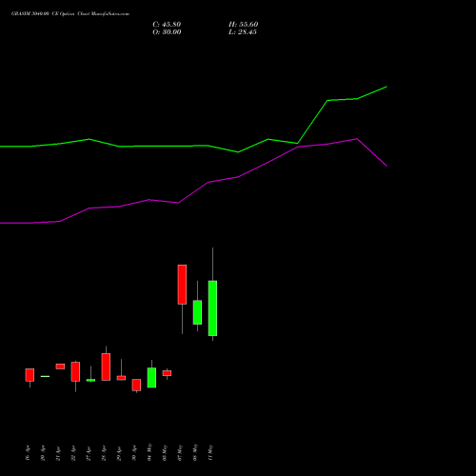Select the 20 Apr date label
This screenshot has height=476, width=476.
click(x=43, y=453)
